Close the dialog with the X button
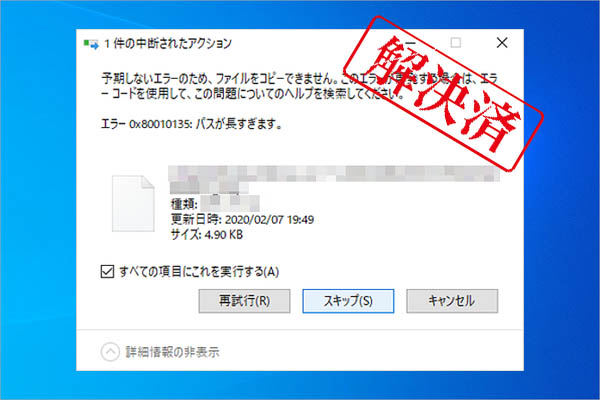600x400 pixels. (502, 43)
